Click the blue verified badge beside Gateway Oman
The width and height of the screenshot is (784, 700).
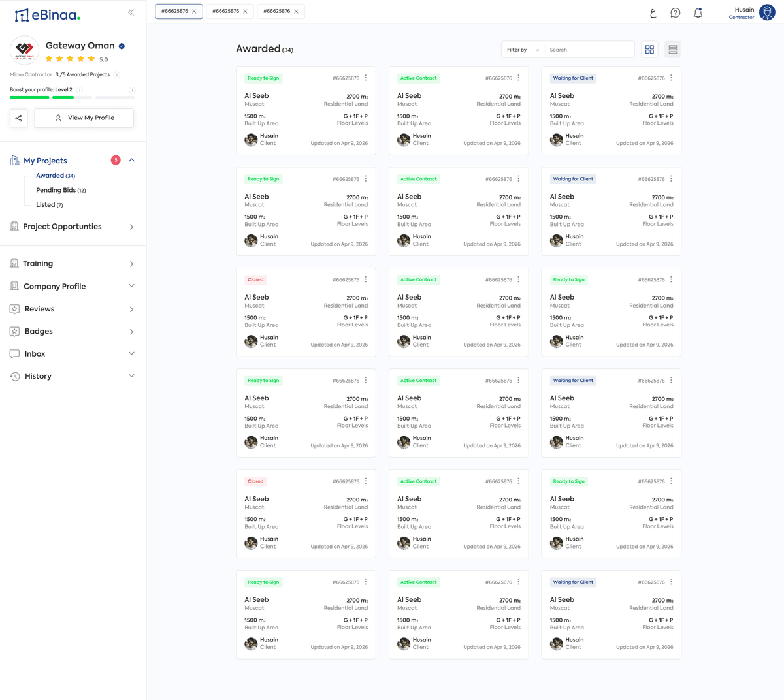[x=122, y=46]
